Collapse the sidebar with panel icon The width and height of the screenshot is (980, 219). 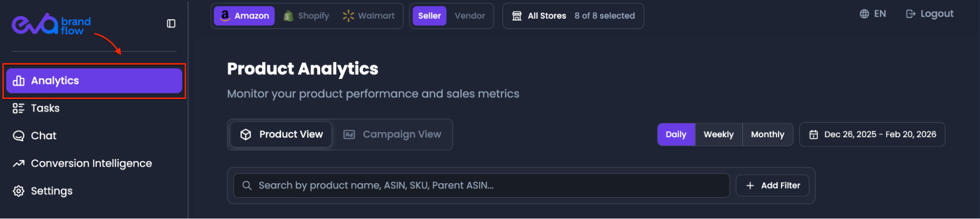(x=171, y=24)
